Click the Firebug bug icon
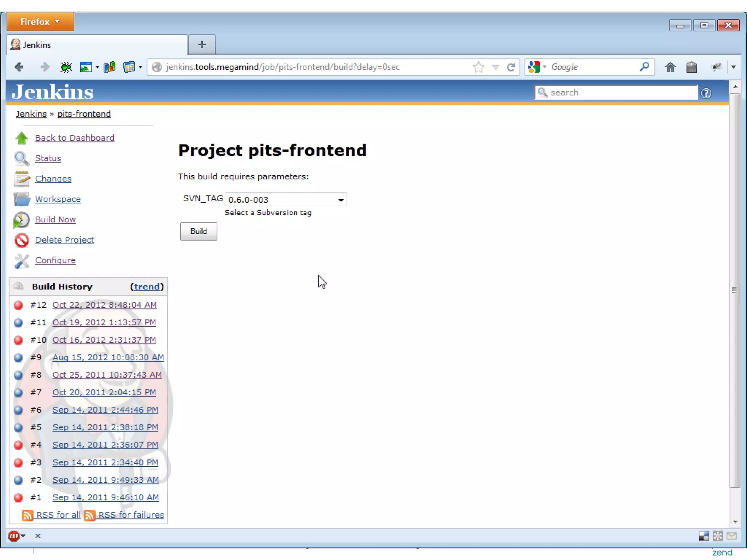This screenshot has width=747, height=560. click(x=66, y=67)
